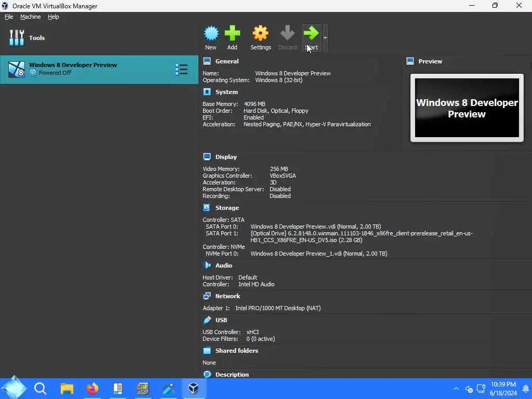Click the Audio section speaker icon
The height and width of the screenshot is (399, 532).
tap(207, 265)
